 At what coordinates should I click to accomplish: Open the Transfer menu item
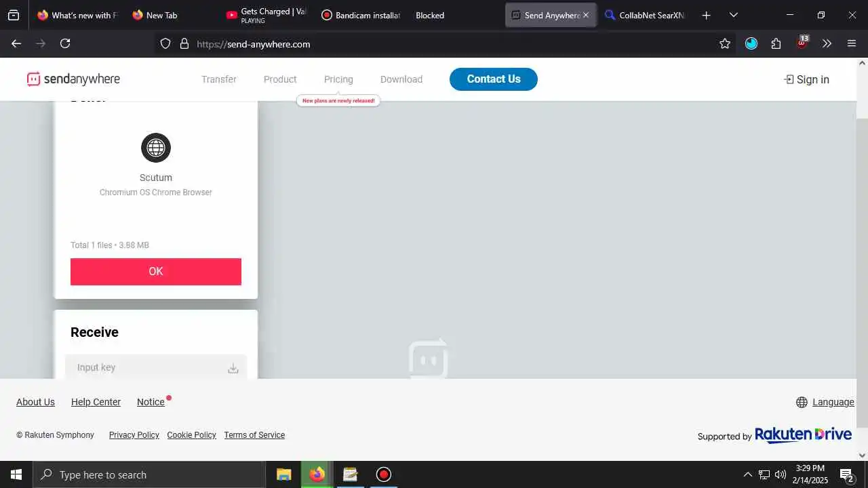pyautogui.click(x=219, y=79)
